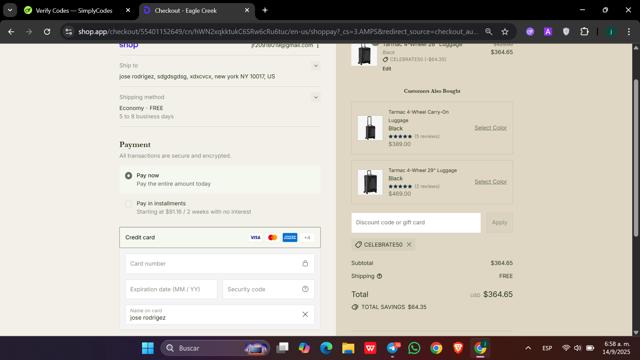Focus the Security code field
The height and width of the screenshot is (360, 640).
(x=268, y=289)
